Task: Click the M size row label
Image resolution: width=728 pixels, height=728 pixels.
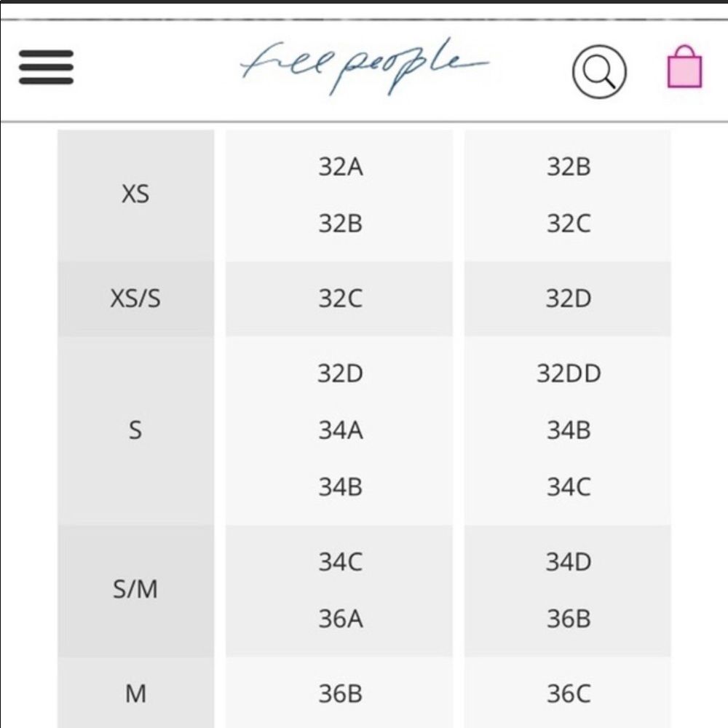Action: coord(135,694)
